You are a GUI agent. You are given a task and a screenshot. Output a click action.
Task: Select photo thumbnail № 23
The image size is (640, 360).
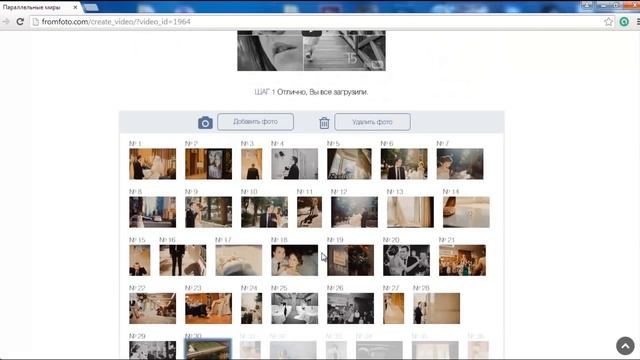click(209, 309)
